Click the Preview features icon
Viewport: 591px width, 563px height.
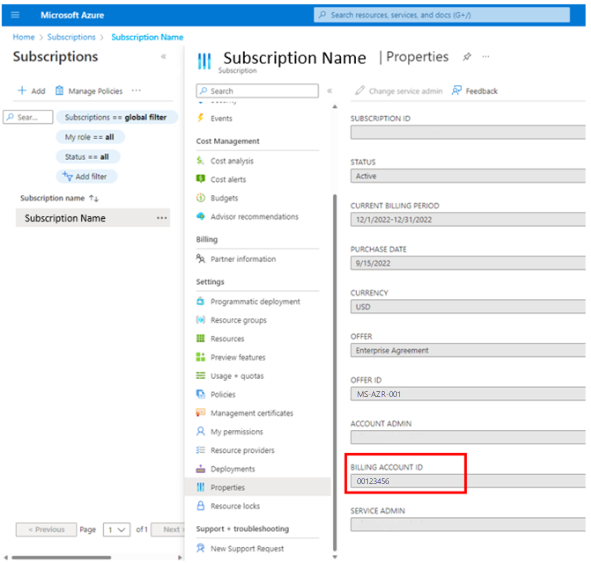[201, 357]
